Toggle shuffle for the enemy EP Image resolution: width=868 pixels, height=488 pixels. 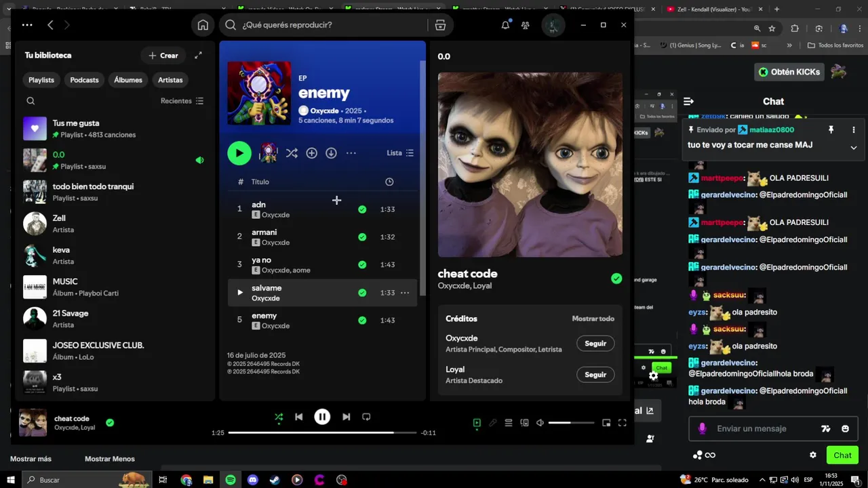coord(292,153)
